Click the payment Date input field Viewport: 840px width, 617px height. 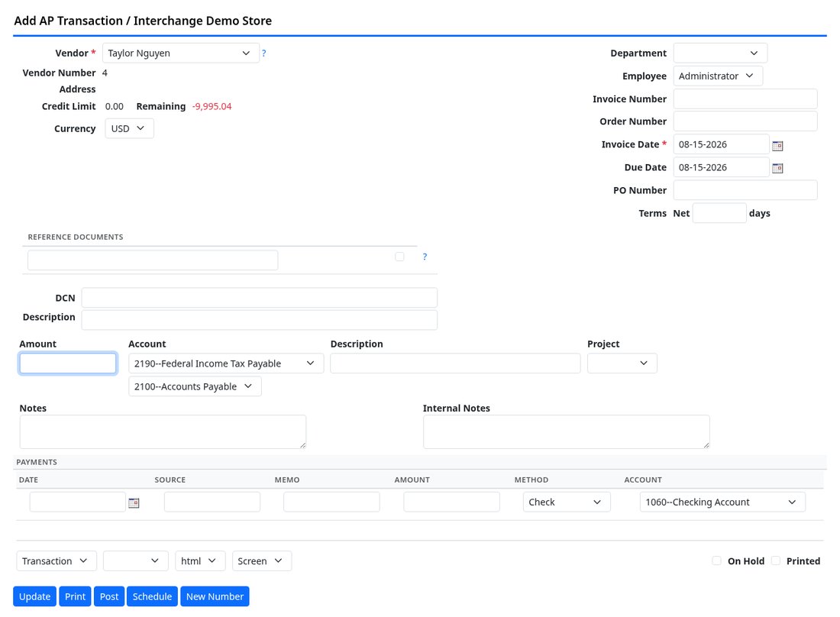(78, 502)
